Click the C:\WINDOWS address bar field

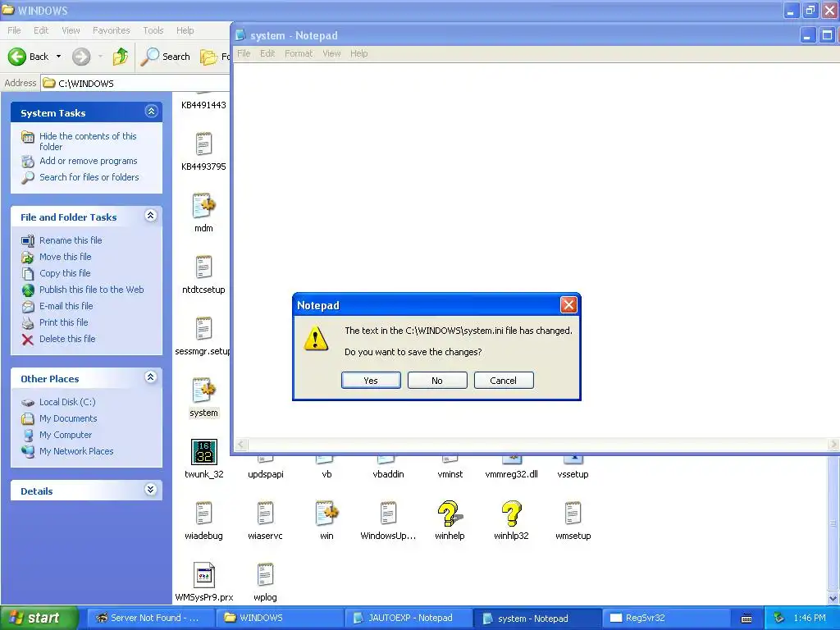click(136, 83)
